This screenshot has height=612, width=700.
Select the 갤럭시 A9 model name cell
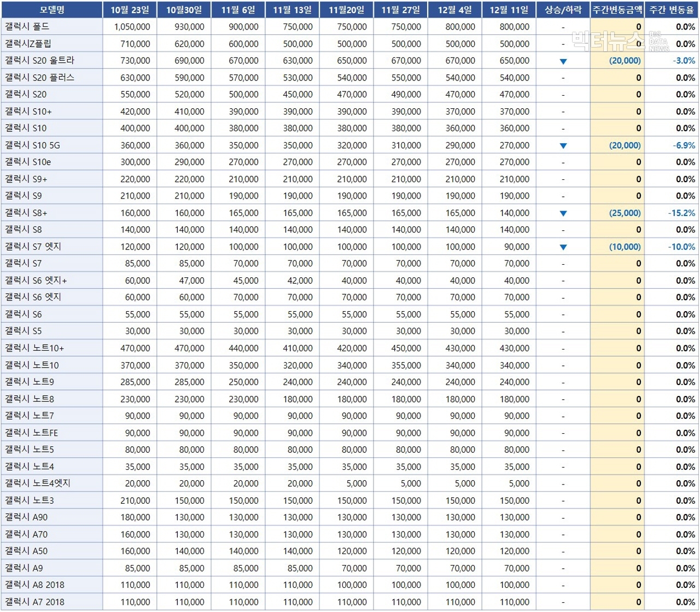[x=51, y=568]
